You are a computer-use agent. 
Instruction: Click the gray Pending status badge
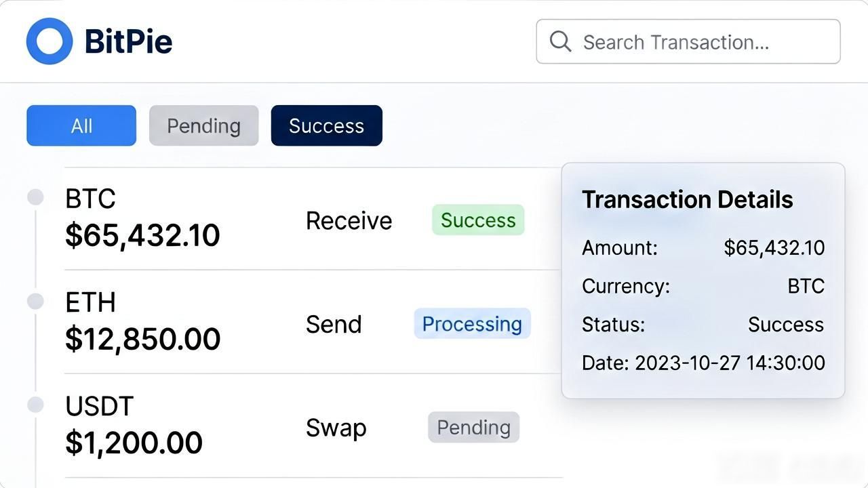click(x=473, y=427)
